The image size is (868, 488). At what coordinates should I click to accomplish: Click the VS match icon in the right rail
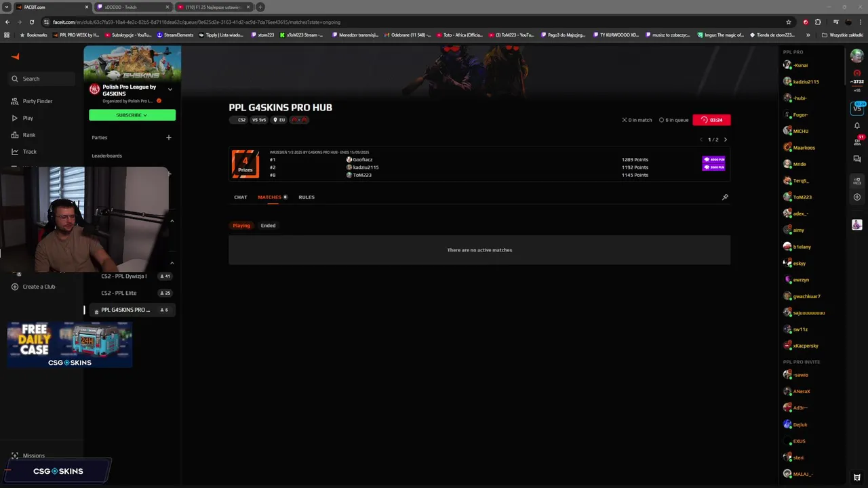[x=857, y=108]
